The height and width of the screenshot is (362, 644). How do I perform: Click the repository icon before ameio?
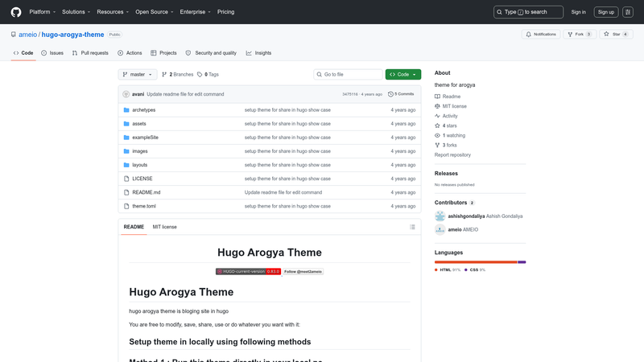tap(14, 35)
